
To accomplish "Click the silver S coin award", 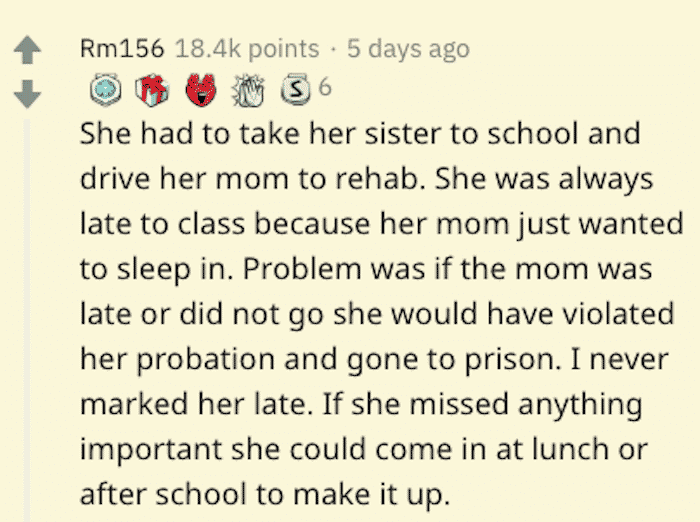I will pyautogui.click(x=295, y=89).
